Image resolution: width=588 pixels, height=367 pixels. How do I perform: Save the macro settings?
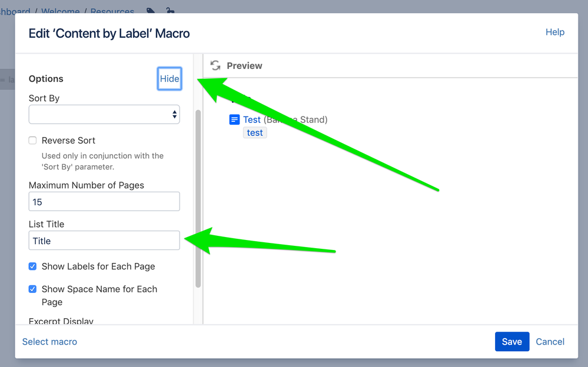(512, 342)
